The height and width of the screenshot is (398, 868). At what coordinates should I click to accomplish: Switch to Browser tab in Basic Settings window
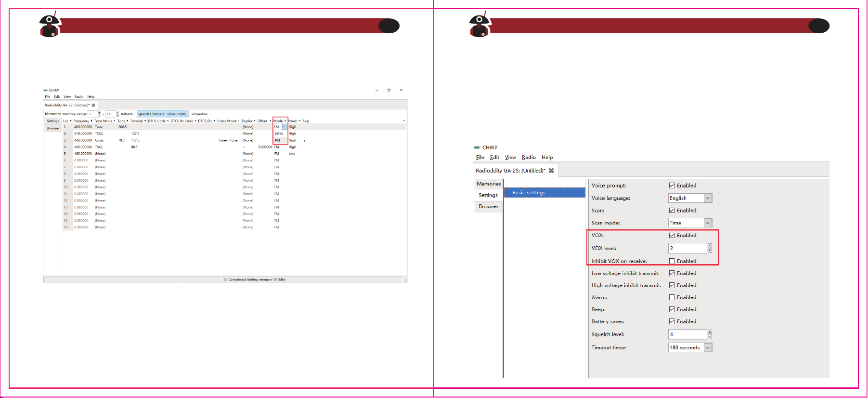click(489, 207)
